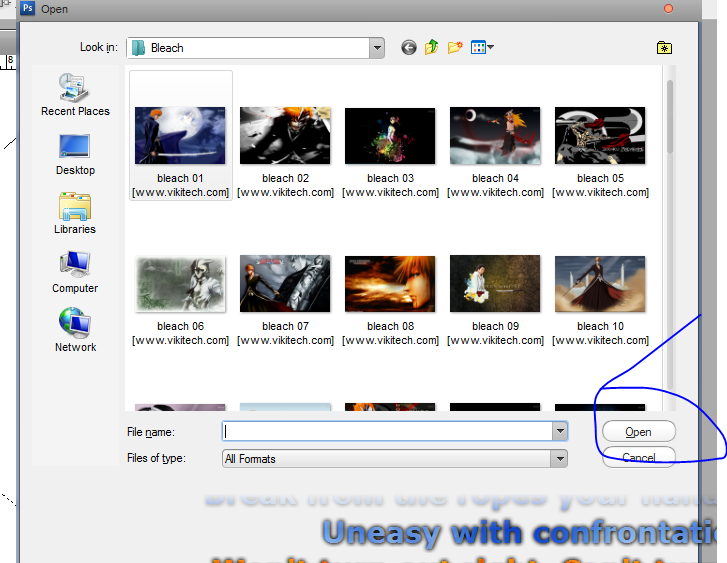Select the bleach 02 thumbnail
The height and width of the screenshot is (563, 727).
[285, 135]
